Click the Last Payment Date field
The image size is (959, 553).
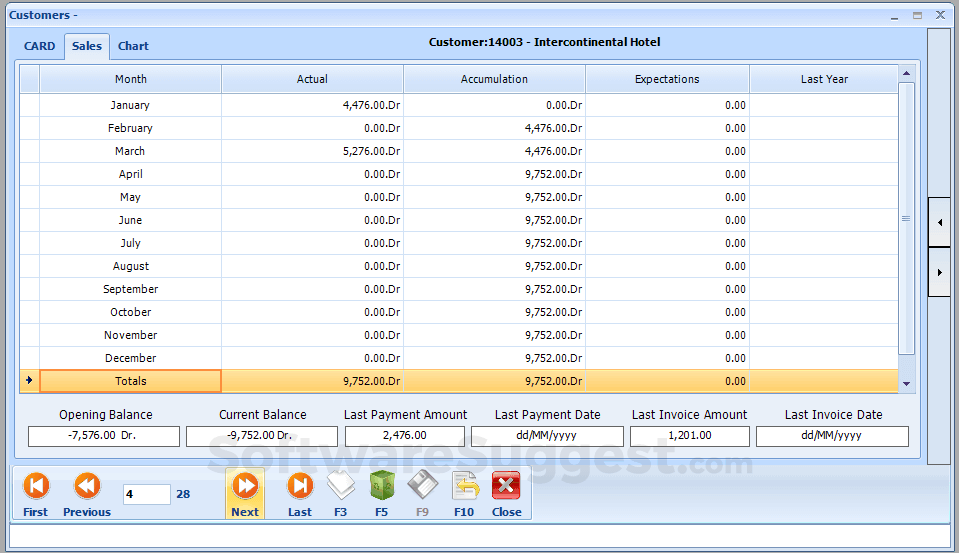click(x=547, y=436)
